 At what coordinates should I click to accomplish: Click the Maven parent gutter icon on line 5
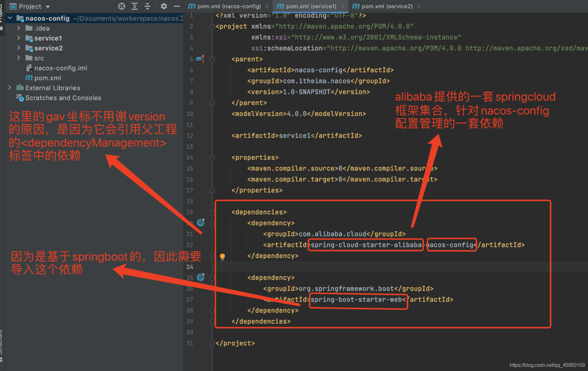(200, 59)
